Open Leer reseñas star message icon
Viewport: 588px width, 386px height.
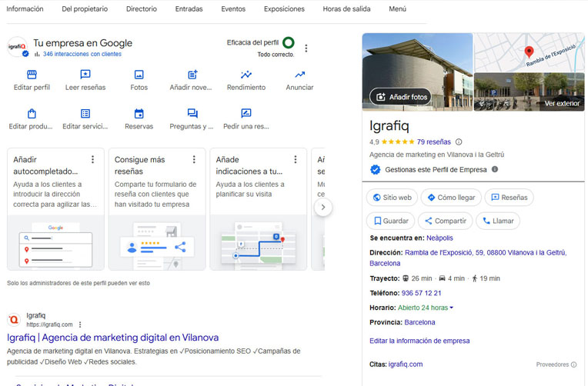click(85, 75)
